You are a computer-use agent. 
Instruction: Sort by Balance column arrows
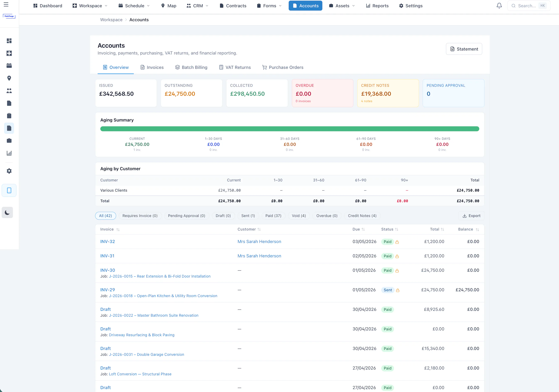click(477, 229)
